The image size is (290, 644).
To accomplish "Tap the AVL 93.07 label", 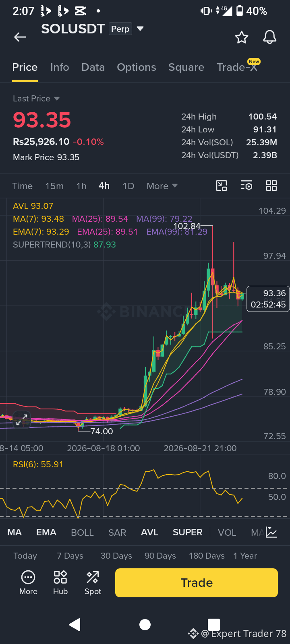I will (x=33, y=206).
